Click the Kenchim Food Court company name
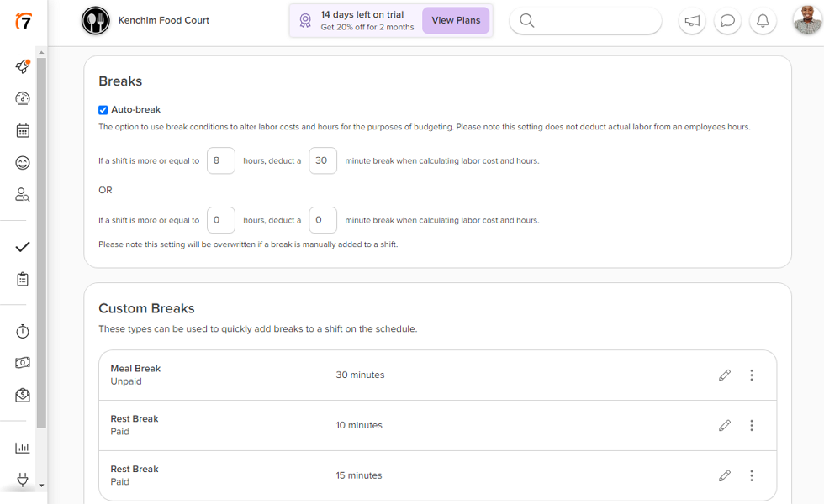824x504 pixels. (163, 20)
